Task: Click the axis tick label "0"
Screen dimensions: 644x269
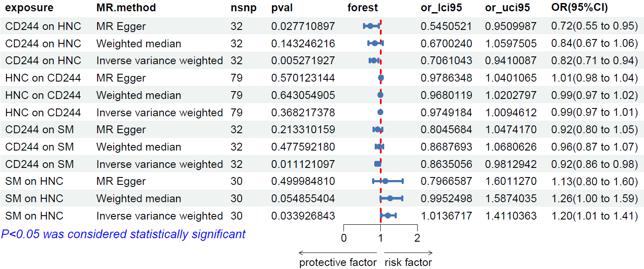Action: tap(343, 238)
